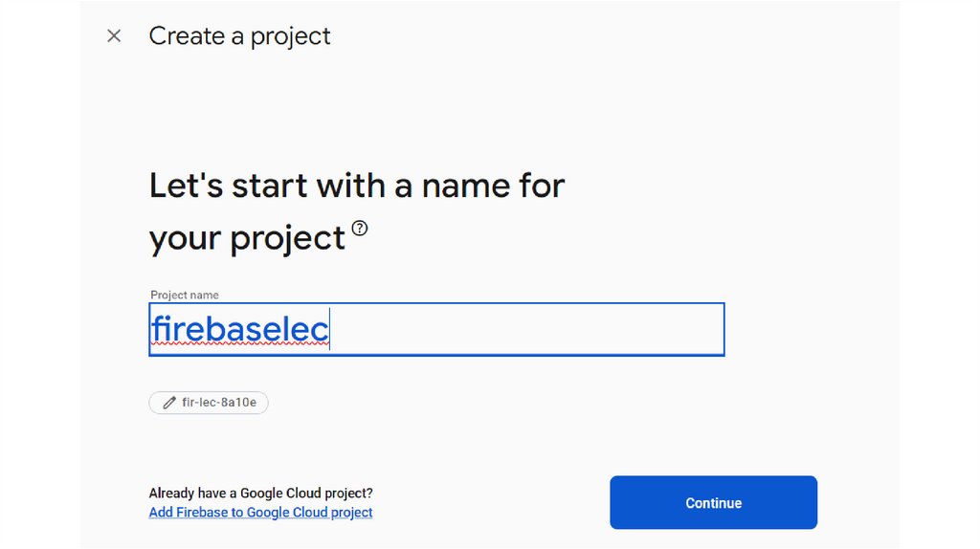
Task: Close the Create a project dialog
Action: (114, 36)
